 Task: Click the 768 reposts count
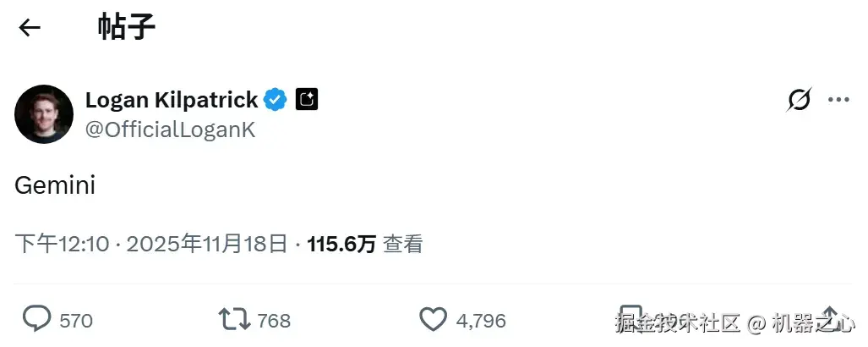[274, 321]
